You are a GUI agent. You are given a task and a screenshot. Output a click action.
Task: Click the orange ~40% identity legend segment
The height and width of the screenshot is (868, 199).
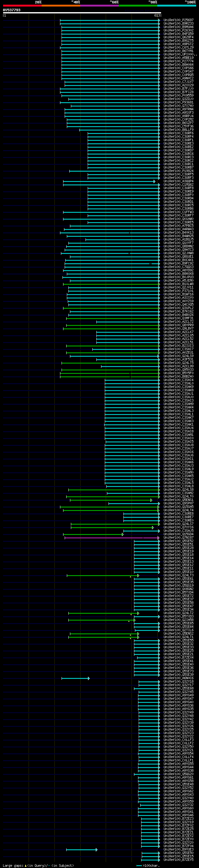[x=61, y=5]
